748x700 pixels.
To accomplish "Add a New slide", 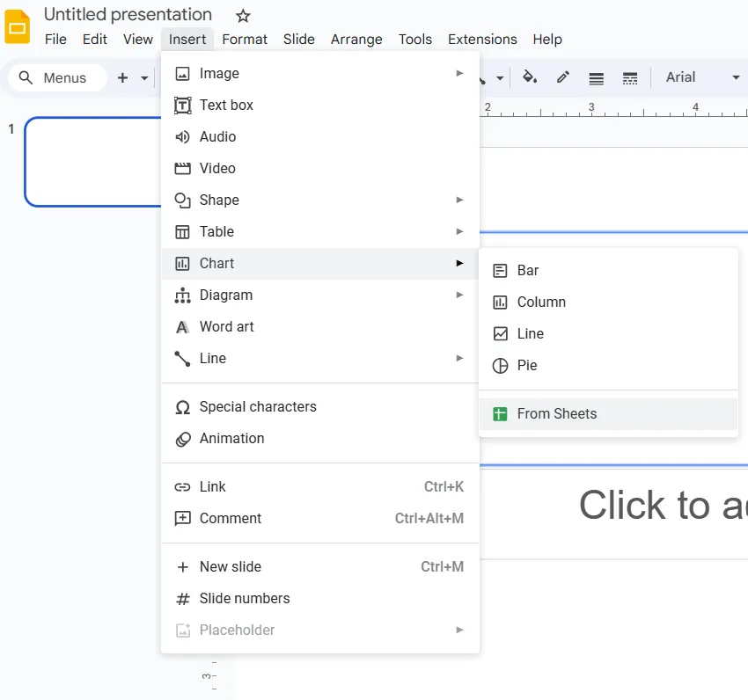I will coord(229,566).
